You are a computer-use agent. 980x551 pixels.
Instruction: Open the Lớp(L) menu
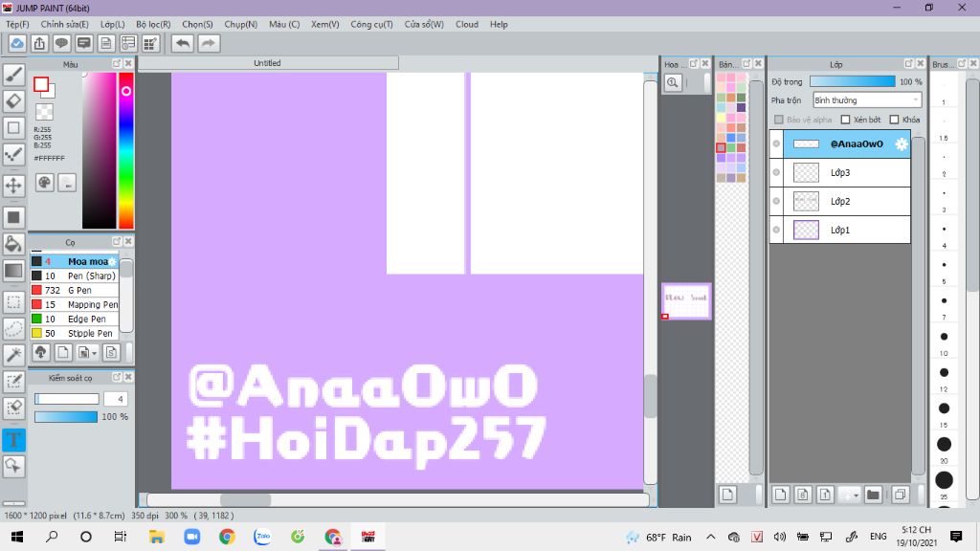coord(113,24)
